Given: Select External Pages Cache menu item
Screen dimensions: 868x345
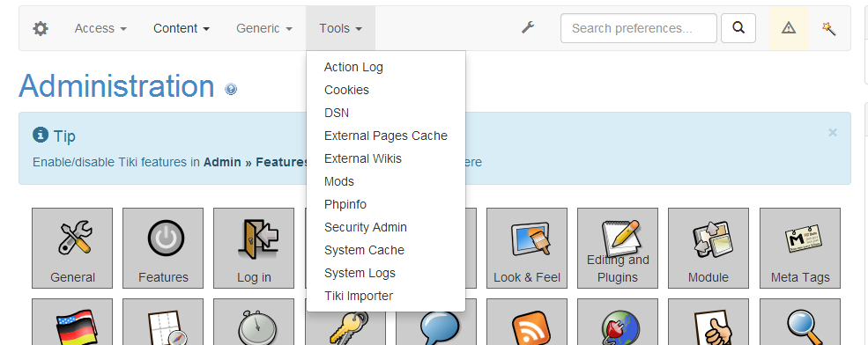Looking at the screenshot, I should tap(386, 136).
